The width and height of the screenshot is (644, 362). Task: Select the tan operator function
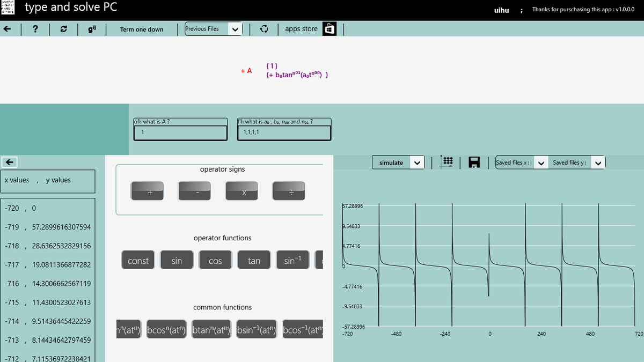pos(253,260)
